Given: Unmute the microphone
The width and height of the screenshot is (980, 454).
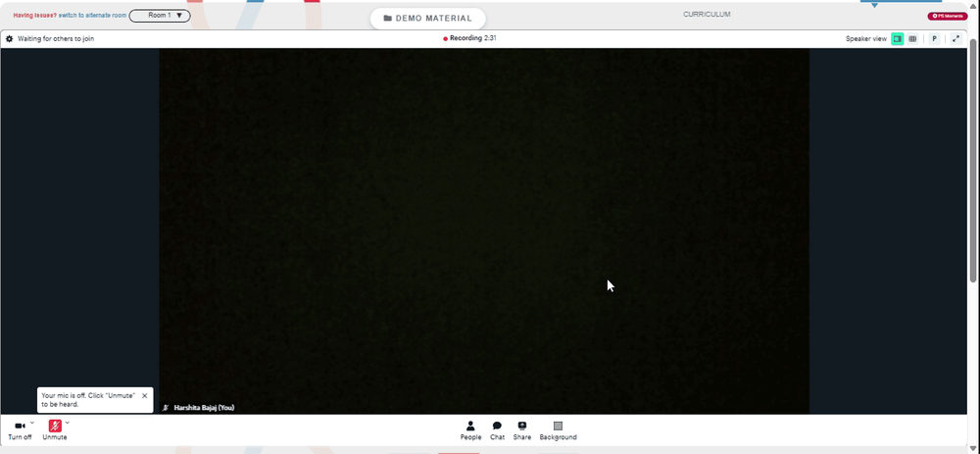Looking at the screenshot, I should tap(54, 430).
